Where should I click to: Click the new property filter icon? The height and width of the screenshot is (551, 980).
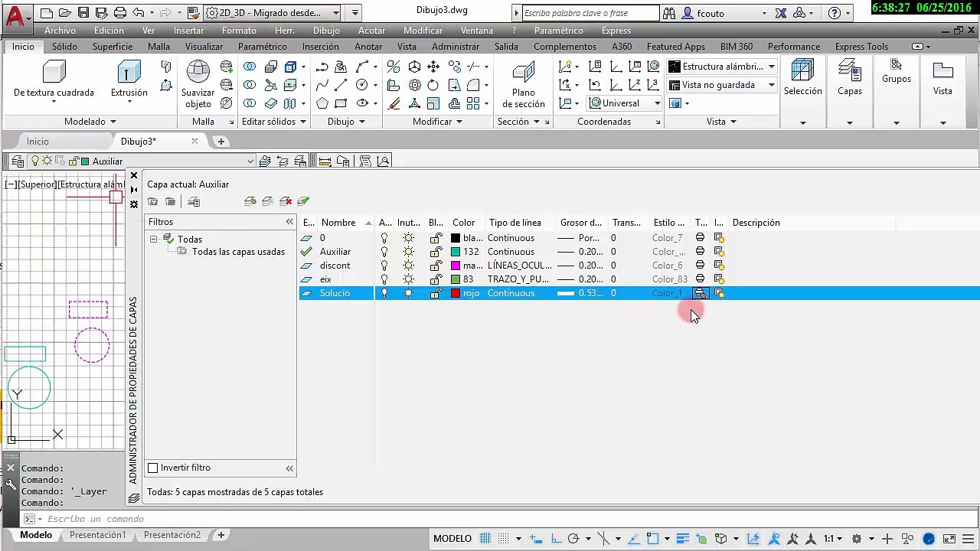pyautogui.click(x=152, y=201)
